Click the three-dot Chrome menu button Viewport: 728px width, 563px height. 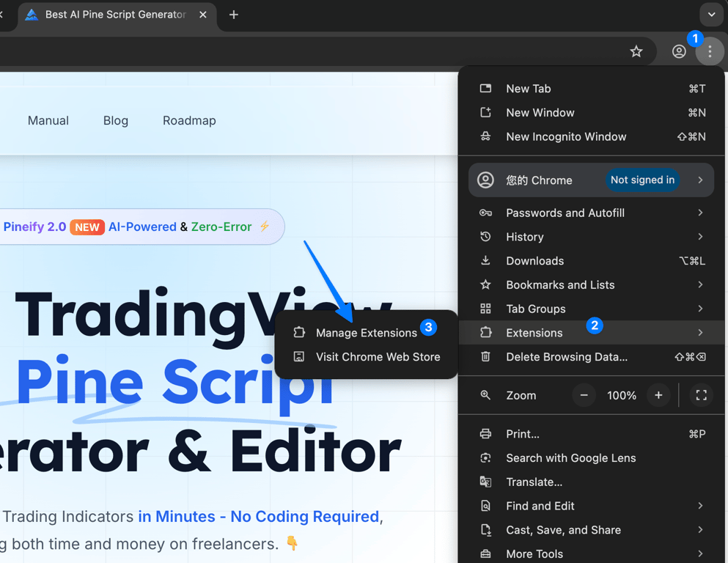(x=710, y=51)
